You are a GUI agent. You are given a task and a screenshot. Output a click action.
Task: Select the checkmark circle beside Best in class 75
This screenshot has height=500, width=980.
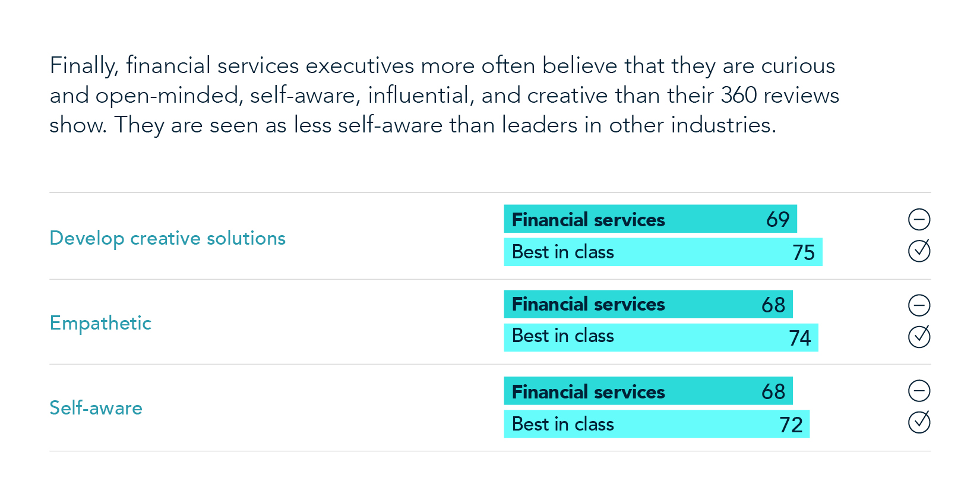point(919,251)
